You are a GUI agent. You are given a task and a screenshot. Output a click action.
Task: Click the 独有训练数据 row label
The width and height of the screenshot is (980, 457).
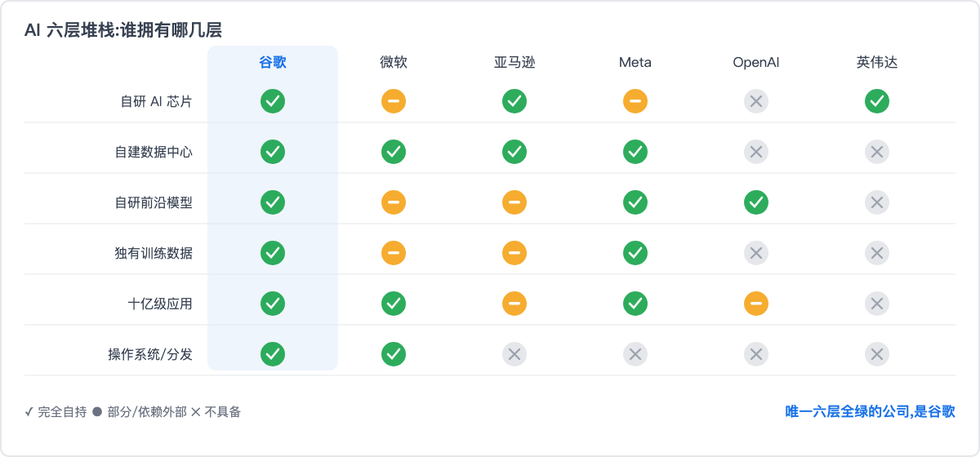coord(154,253)
